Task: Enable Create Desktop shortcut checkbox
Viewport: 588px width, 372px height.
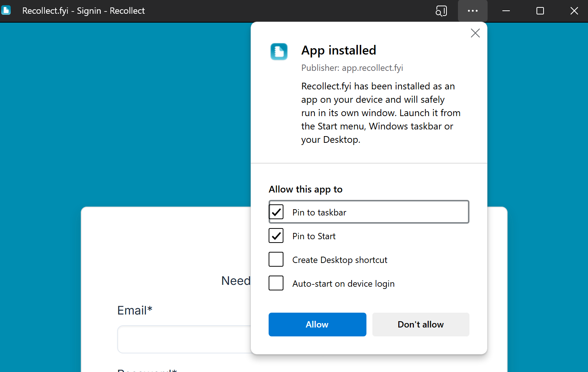Action: click(276, 260)
